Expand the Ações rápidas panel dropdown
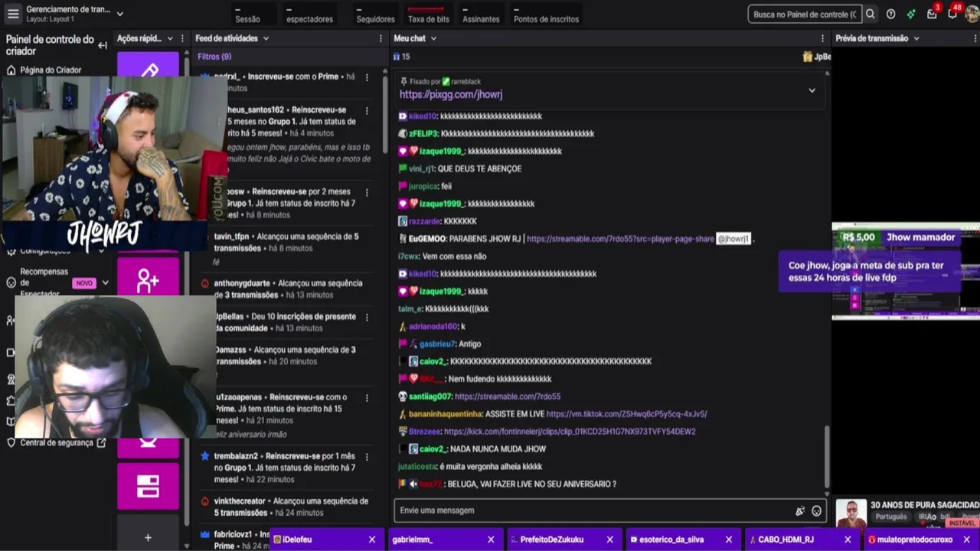The image size is (980, 551). click(x=170, y=38)
